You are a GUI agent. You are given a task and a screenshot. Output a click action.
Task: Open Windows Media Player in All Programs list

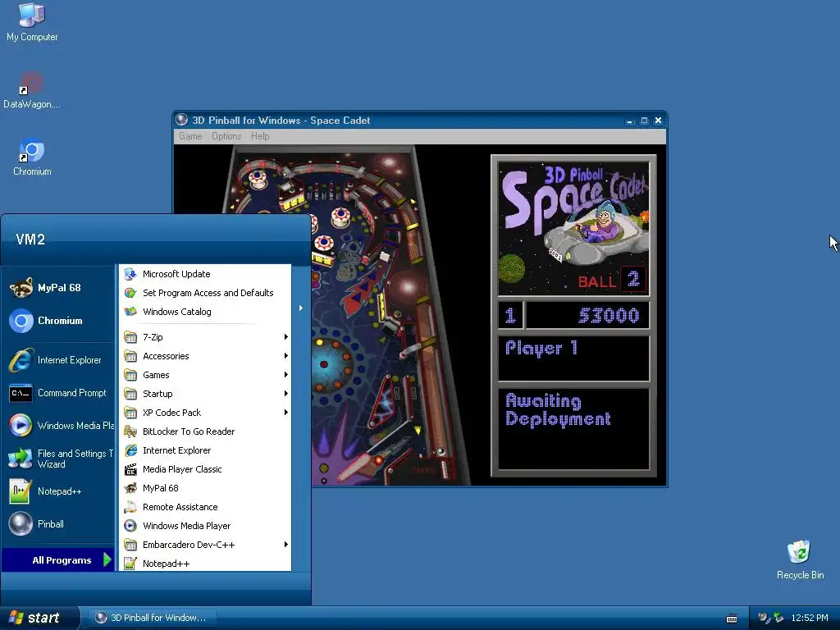[x=205, y=526]
